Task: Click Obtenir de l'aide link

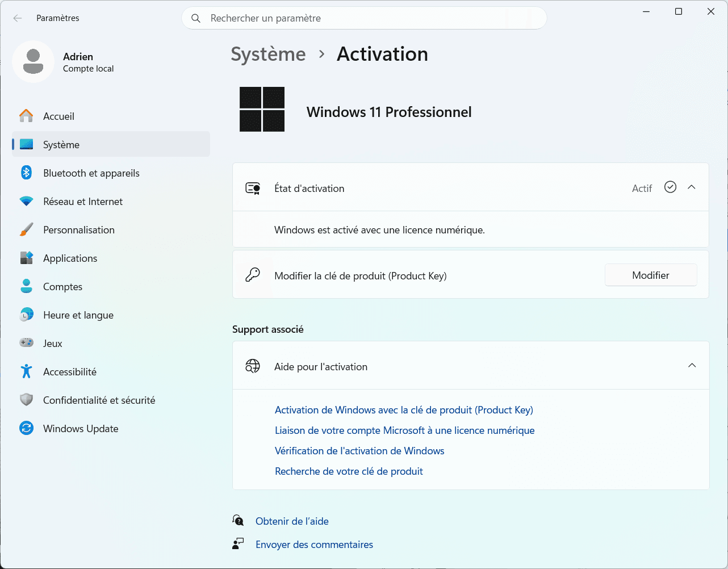Action: (x=292, y=521)
